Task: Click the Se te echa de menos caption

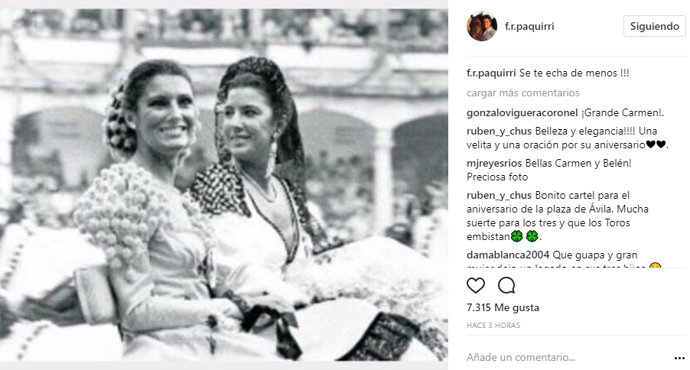Action: point(574,73)
